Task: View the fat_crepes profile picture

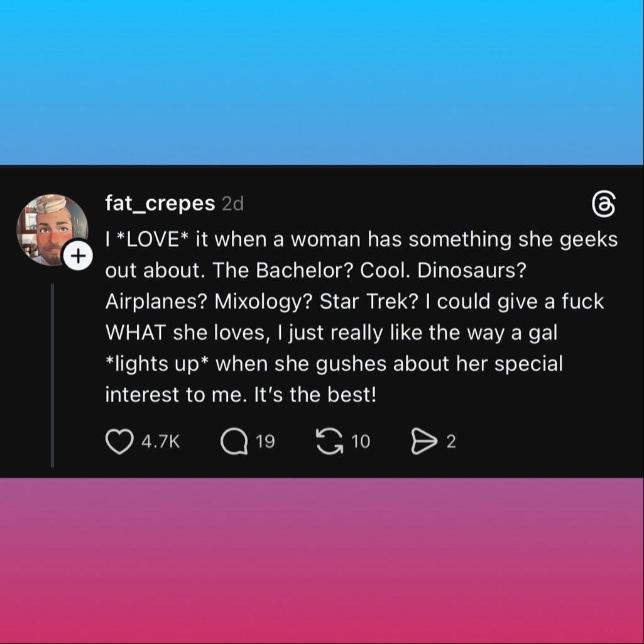Action: tap(52, 229)
